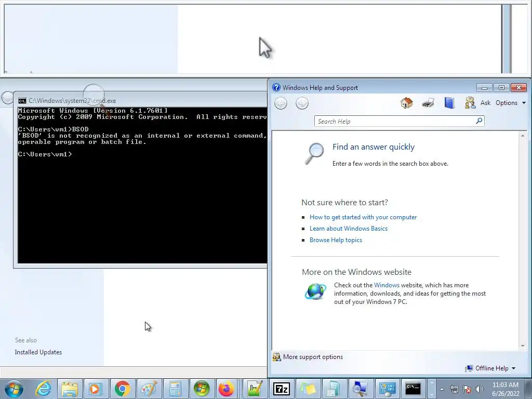Click the Help scrollbar up arrow
This screenshot has height=399, width=532.
click(523, 136)
